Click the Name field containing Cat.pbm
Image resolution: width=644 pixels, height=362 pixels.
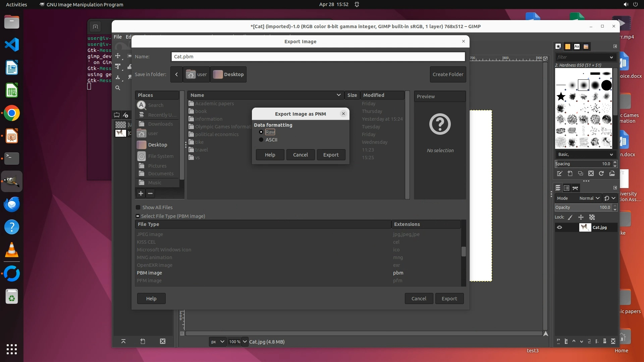pyautogui.click(x=318, y=57)
